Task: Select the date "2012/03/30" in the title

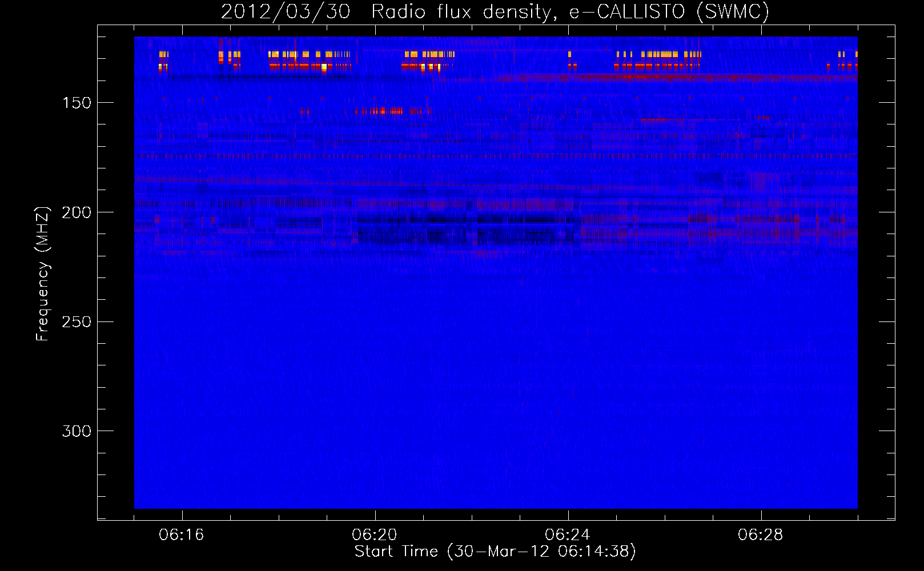Action: (286, 11)
